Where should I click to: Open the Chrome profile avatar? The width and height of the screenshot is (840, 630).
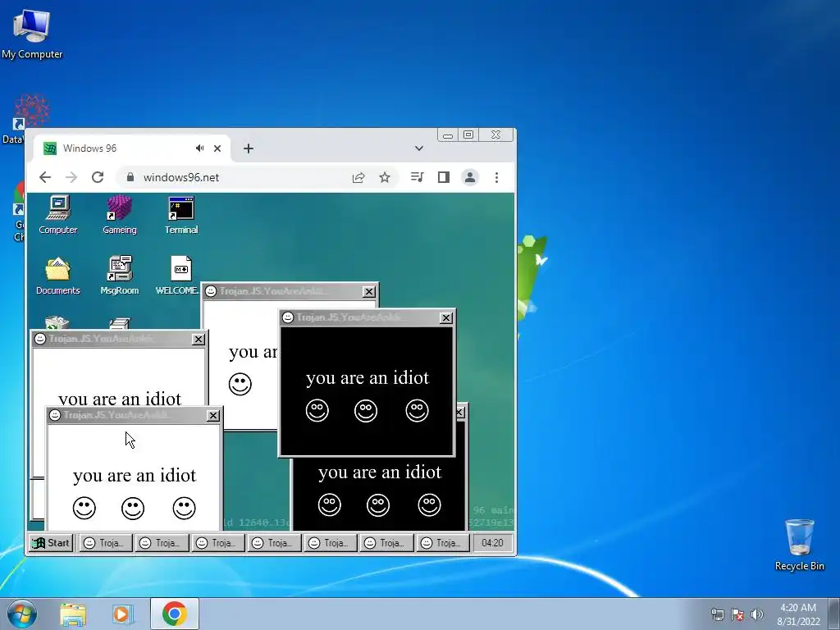[x=470, y=177]
